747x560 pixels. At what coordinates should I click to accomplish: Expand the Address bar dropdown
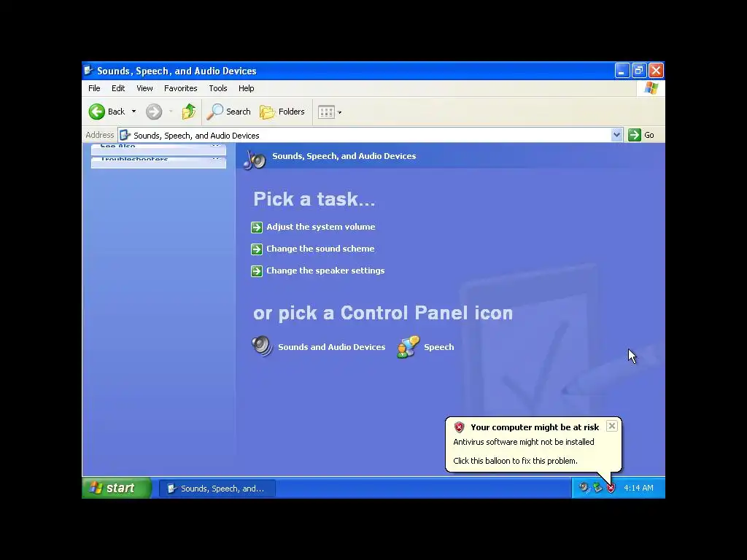tap(616, 135)
